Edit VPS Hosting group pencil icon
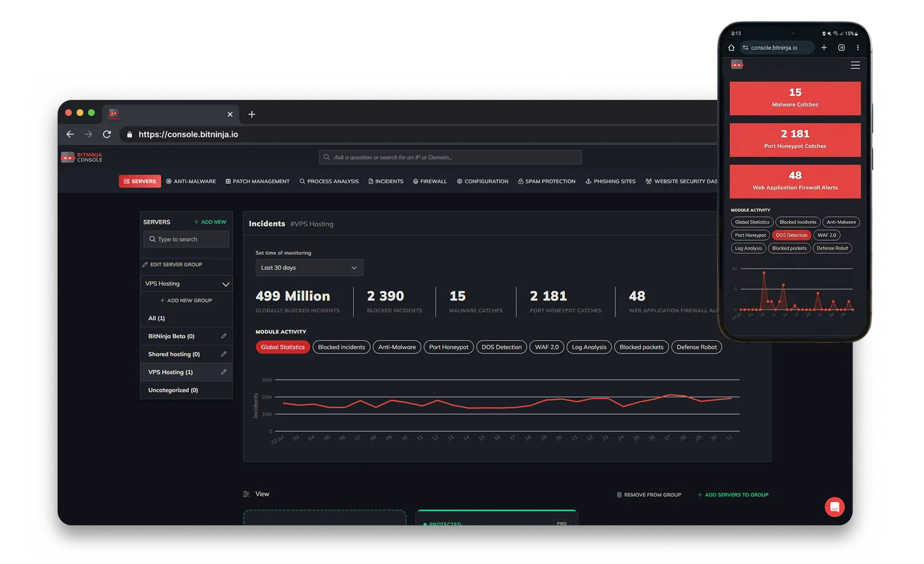The height and width of the screenshot is (564, 924). coord(223,372)
